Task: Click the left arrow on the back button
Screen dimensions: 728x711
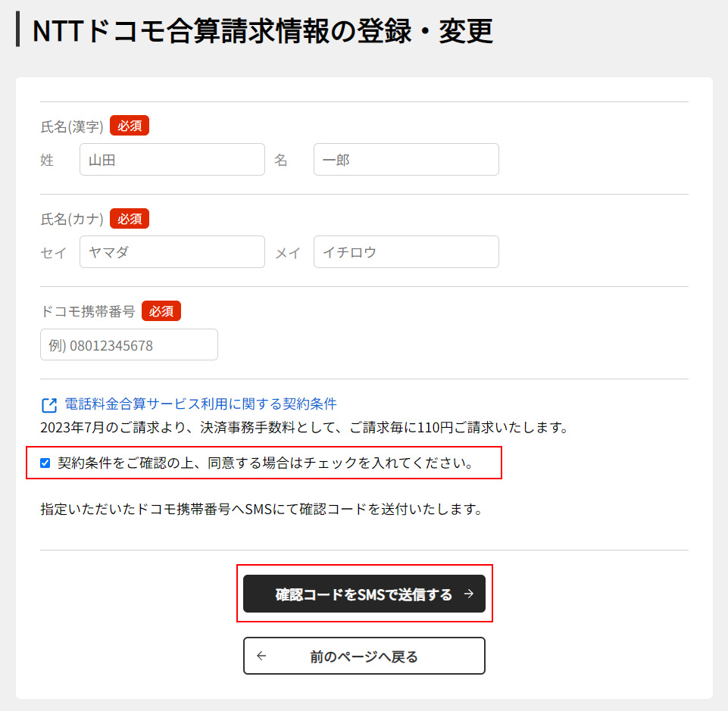Action: click(262, 655)
